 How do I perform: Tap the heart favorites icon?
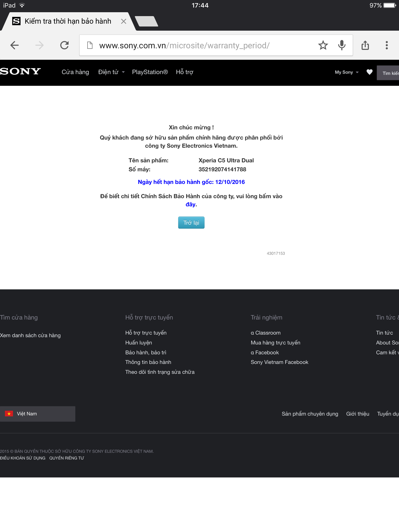pyautogui.click(x=369, y=72)
